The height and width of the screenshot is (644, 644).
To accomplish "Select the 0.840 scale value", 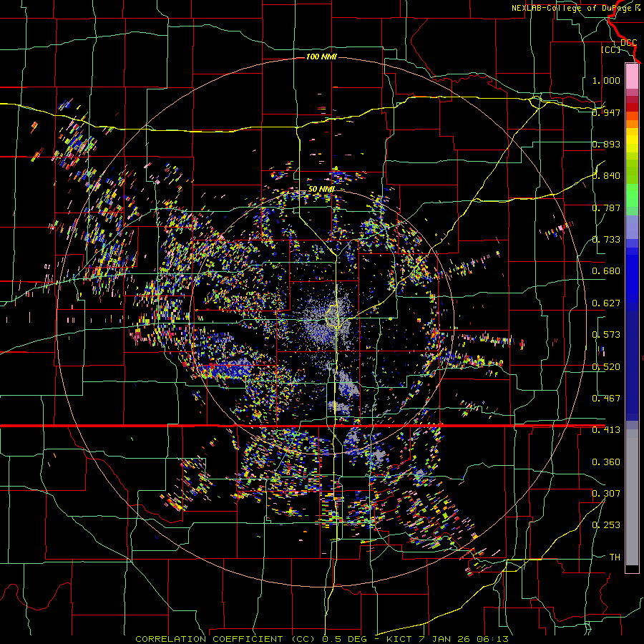I will coord(606,175).
